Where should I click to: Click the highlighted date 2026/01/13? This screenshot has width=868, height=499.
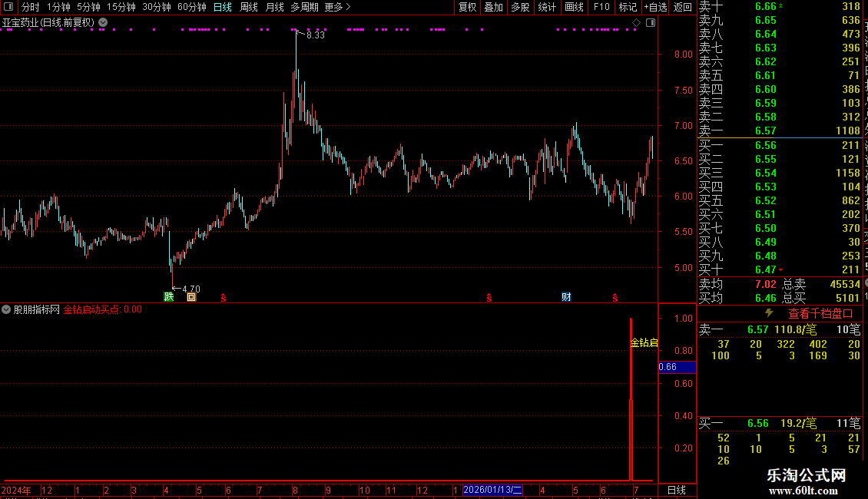492,490
